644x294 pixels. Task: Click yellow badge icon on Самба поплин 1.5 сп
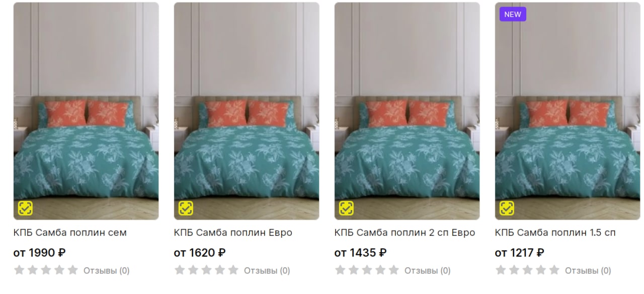click(x=507, y=208)
